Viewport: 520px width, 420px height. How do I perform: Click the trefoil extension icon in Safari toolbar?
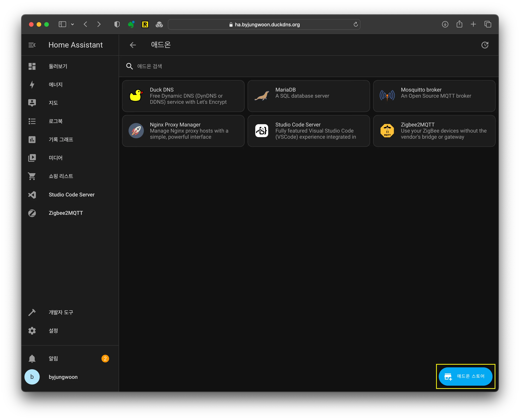click(x=159, y=24)
